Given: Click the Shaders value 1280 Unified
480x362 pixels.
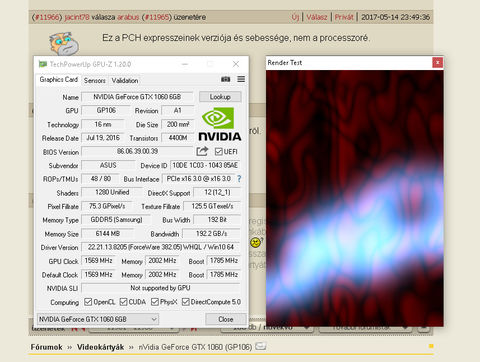Looking at the screenshot, I should [112, 192].
